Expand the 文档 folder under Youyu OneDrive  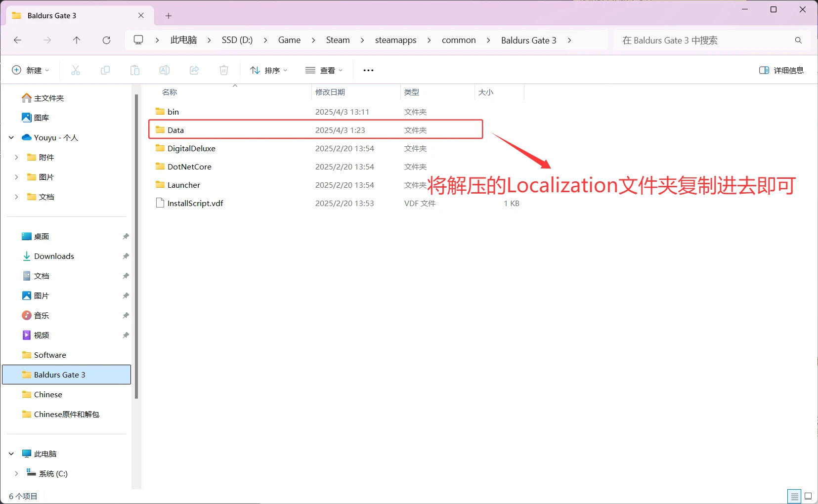pos(16,197)
